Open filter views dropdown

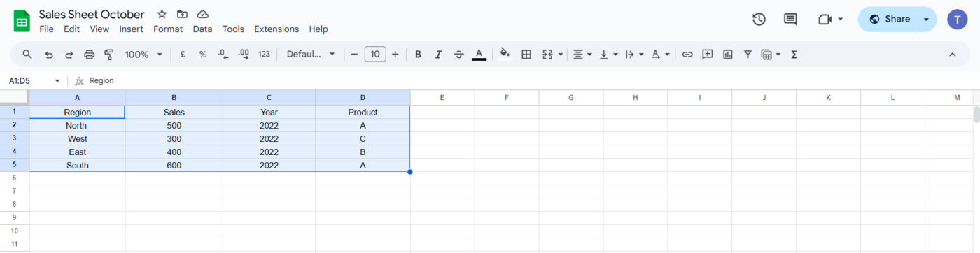(770, 54)
